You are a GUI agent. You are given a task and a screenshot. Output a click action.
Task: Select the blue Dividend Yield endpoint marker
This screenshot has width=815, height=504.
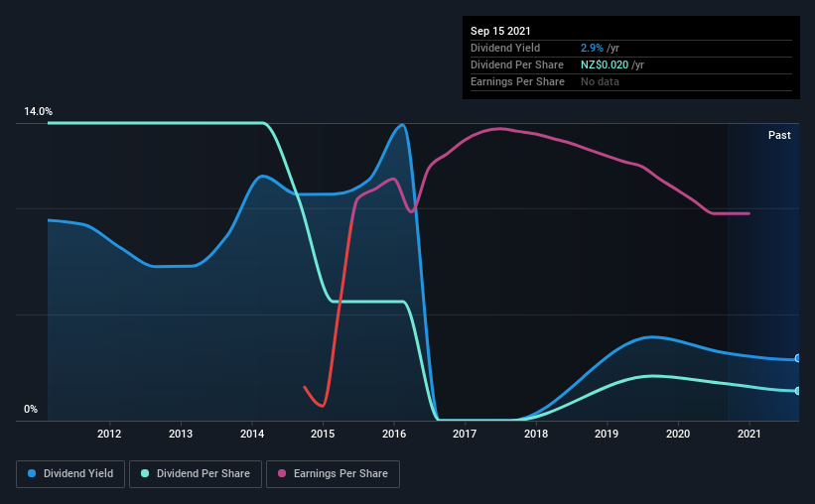click(x=797, y=358)
